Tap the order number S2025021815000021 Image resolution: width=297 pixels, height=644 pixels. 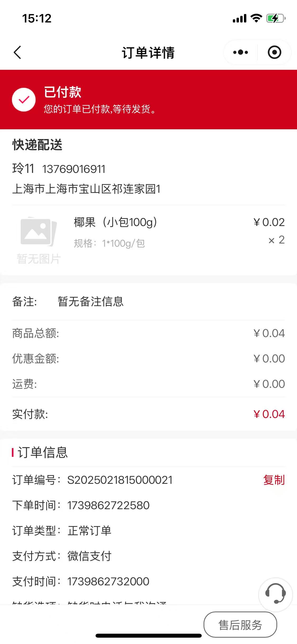point(120,480)
